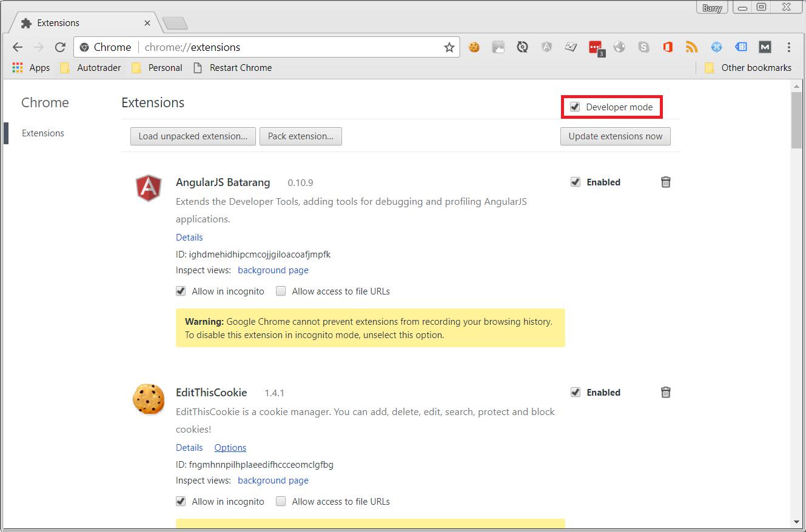Click the EditThisCookie version 1.4.1
This screenshot has height=532, width=806.
[x=274, y=393]
